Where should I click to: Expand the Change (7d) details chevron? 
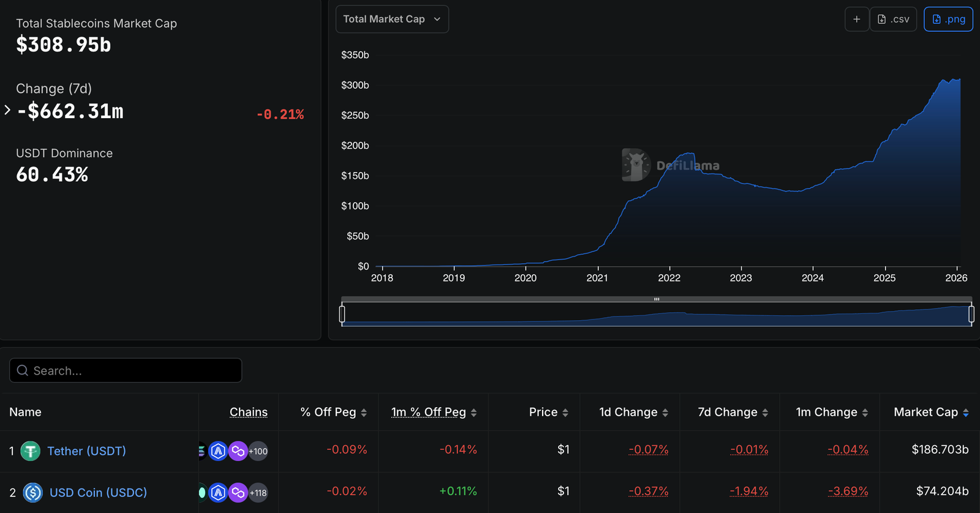[7, 110]
